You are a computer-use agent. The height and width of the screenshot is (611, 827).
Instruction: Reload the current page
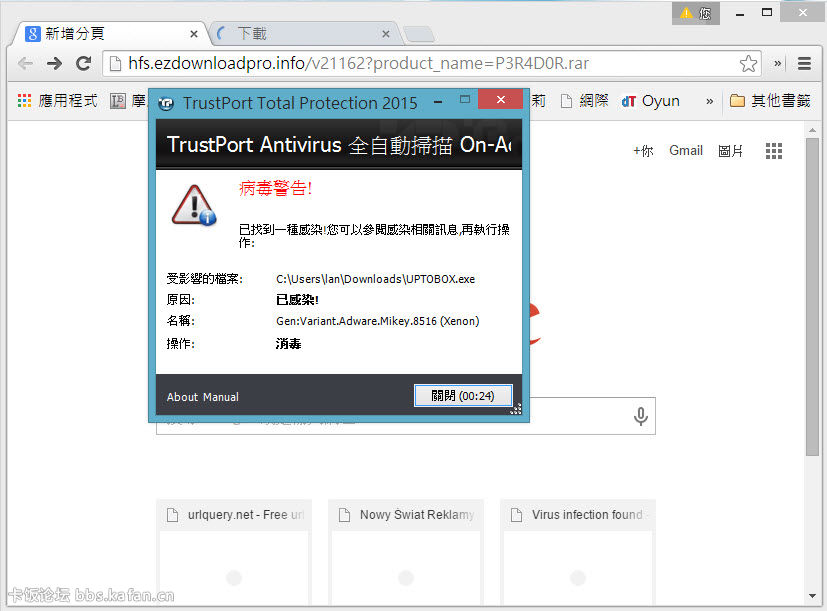84,64
